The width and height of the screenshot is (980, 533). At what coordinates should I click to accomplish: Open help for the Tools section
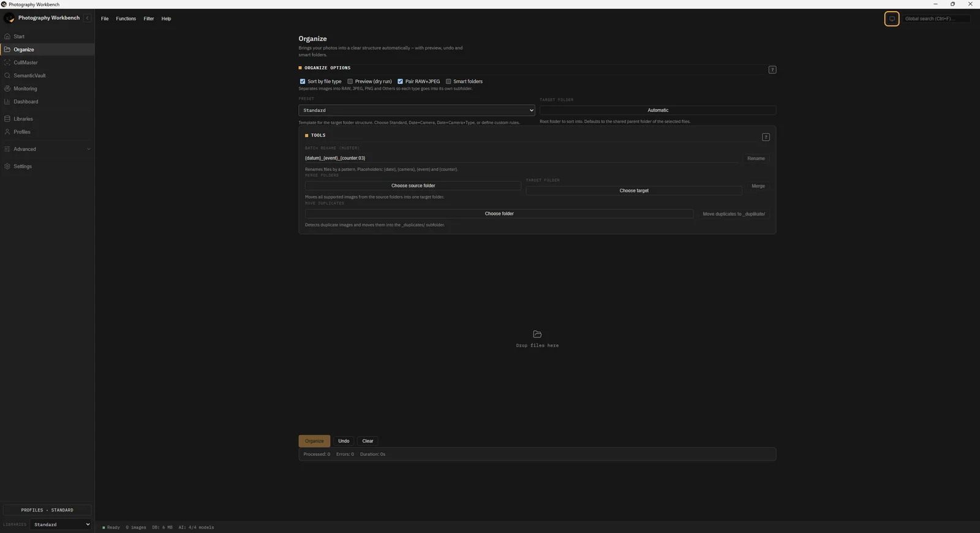[x=766, y=137]
